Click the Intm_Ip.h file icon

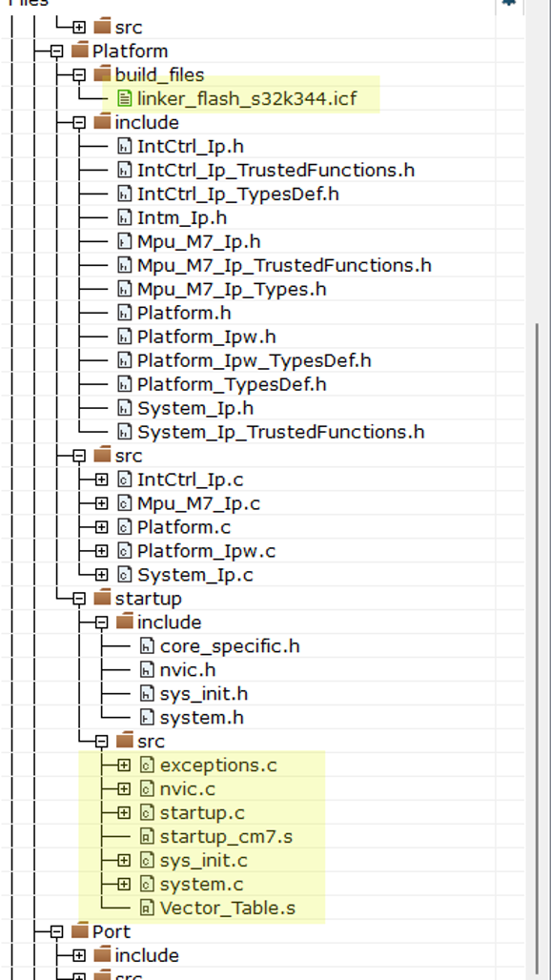click(x=125, y=218)
